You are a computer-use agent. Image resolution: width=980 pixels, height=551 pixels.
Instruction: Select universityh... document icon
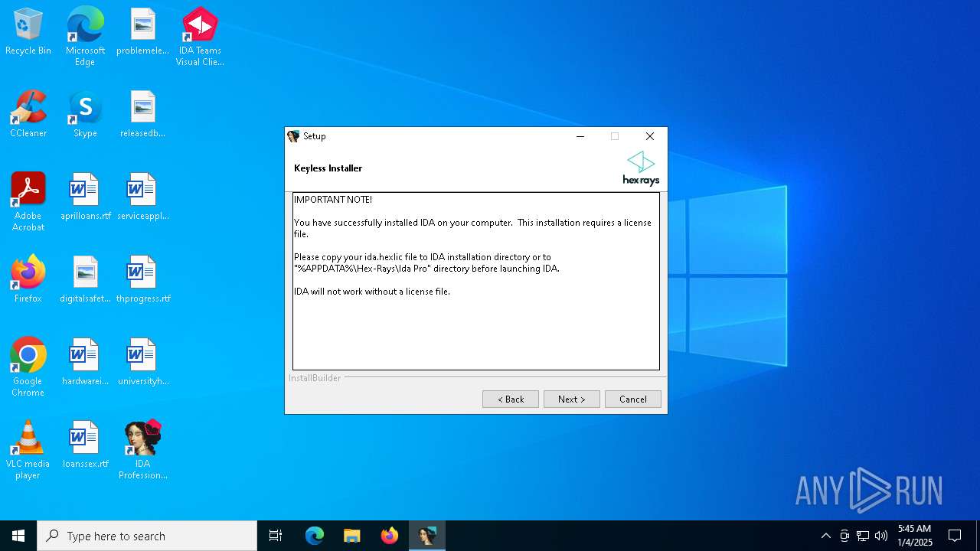(x=142, y=362)
